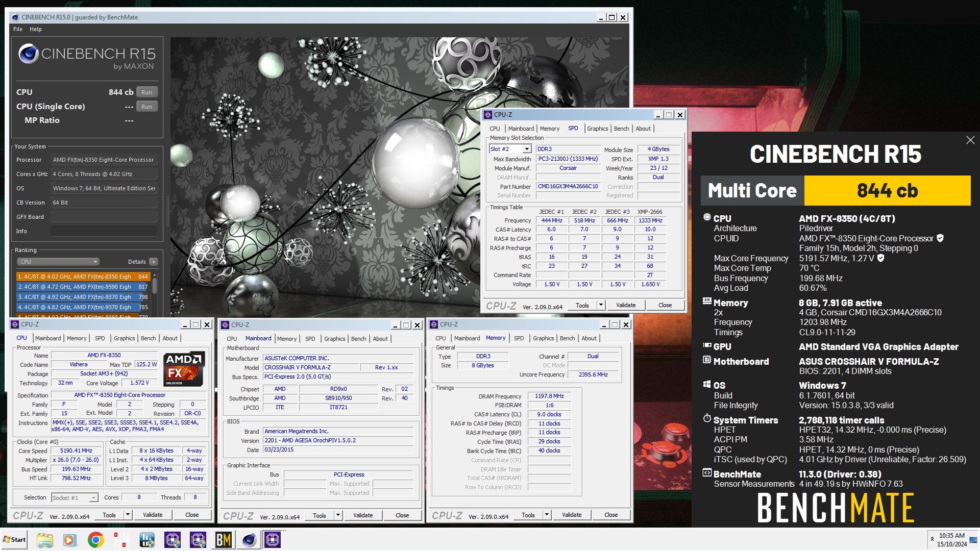Click Tools button in Mainboard CPU-Z window

(x=320, y=515)
